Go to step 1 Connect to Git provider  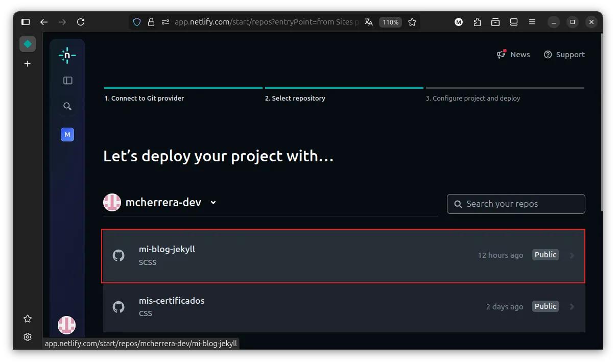[144, 98]
